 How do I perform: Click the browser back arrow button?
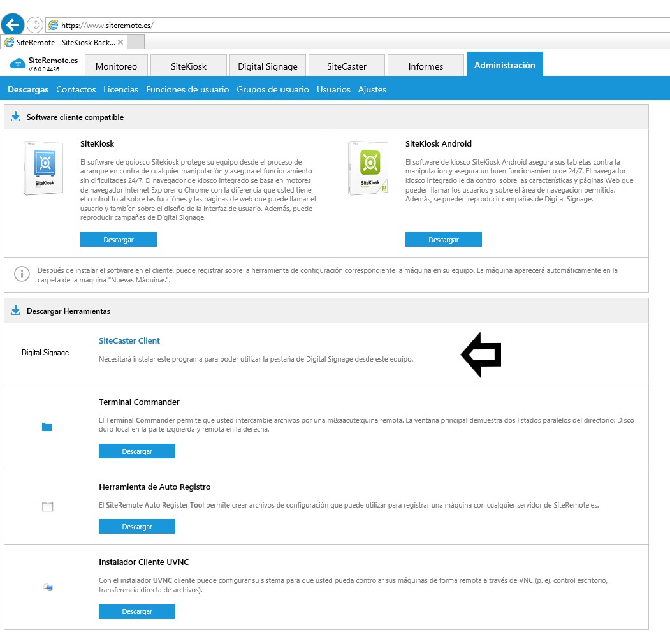[x=13, y=25]
